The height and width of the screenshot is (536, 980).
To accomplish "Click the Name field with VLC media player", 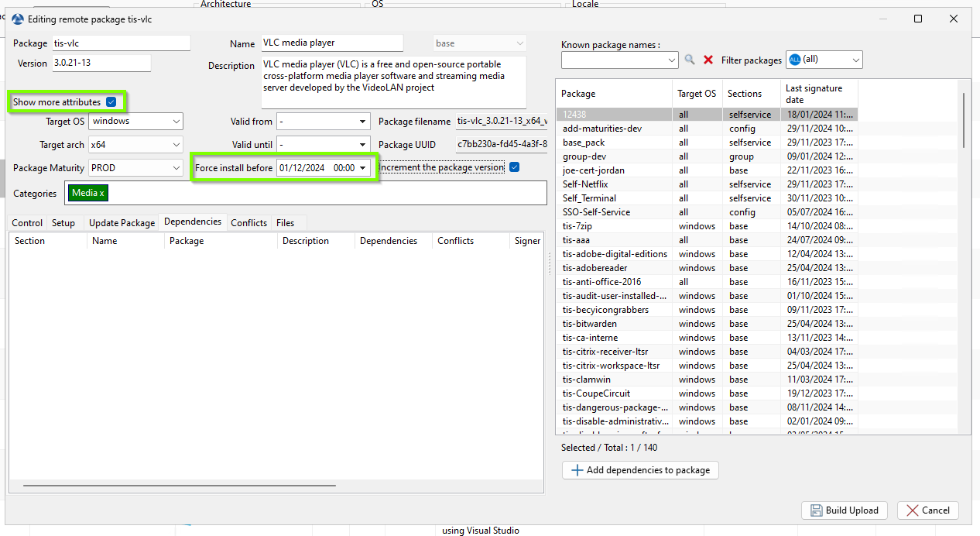I will [332, 43].
